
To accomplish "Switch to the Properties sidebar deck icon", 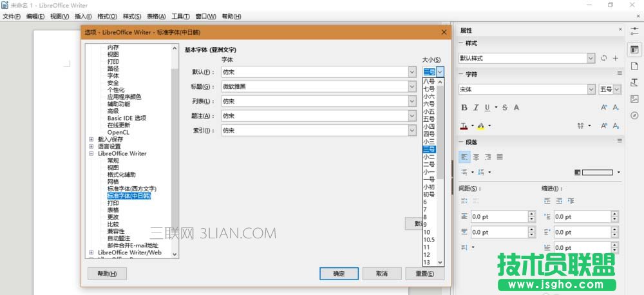I will tap(634, 50).
